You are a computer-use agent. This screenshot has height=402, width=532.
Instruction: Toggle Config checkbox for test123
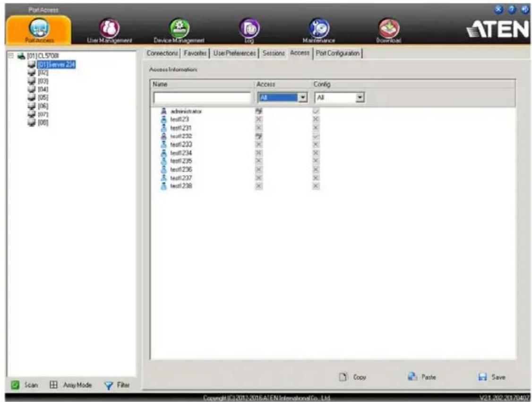316,119
